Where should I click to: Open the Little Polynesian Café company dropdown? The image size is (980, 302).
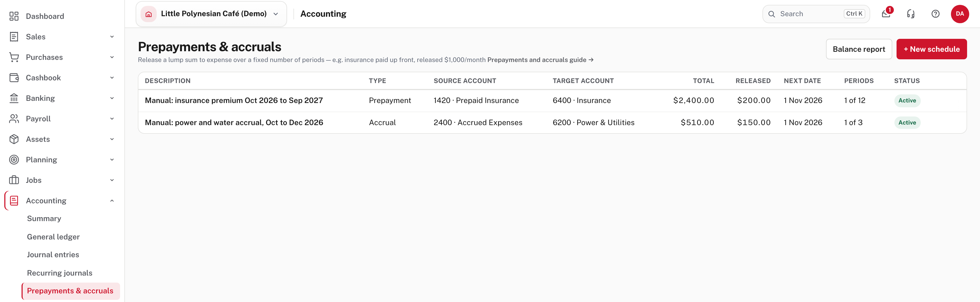coord(211,14)
